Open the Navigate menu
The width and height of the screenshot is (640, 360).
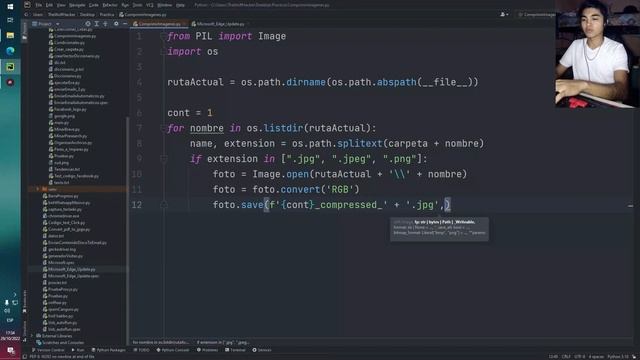[x=77, y=5]
